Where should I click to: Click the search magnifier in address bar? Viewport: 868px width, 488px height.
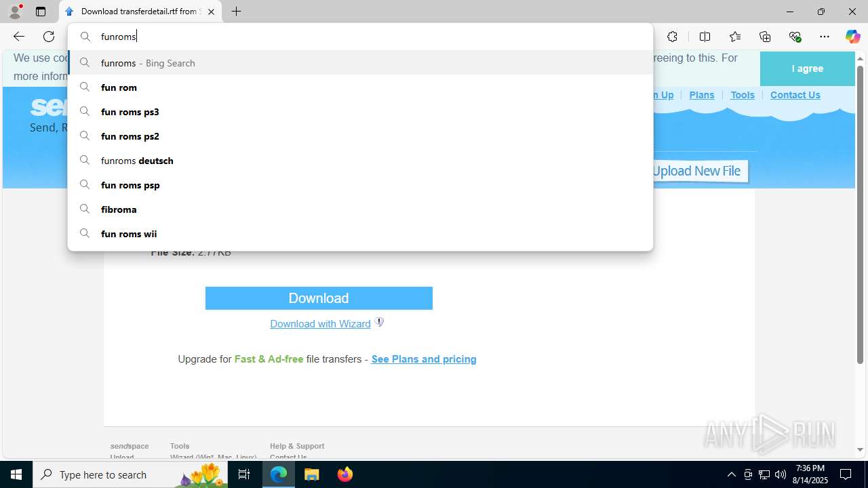85,37
